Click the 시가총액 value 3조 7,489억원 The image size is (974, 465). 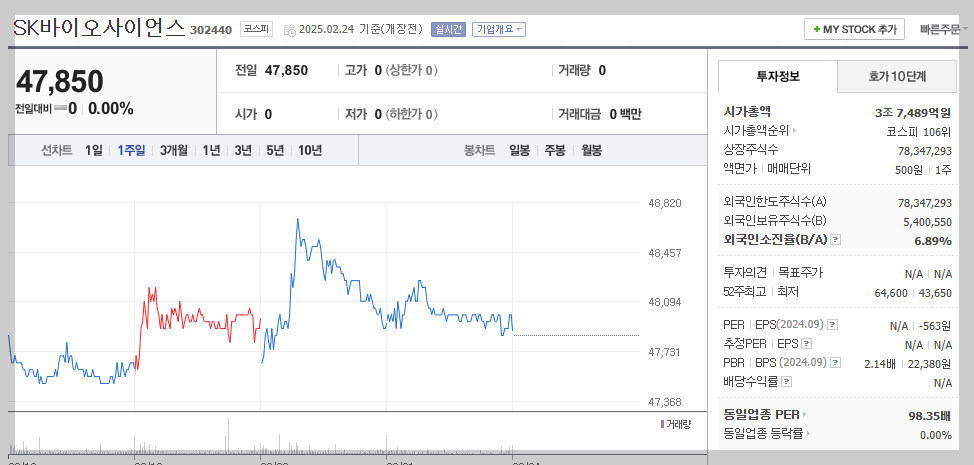[913, 112]
